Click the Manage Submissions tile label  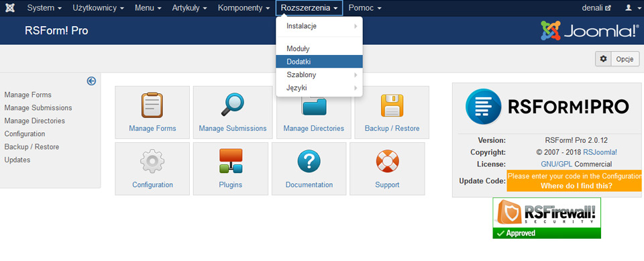[233, 128]
